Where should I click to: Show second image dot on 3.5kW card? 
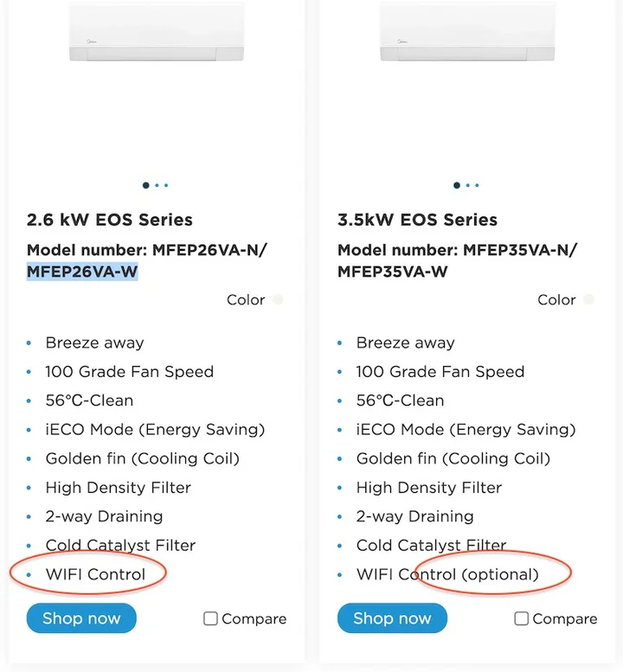(x=468, y=185)
